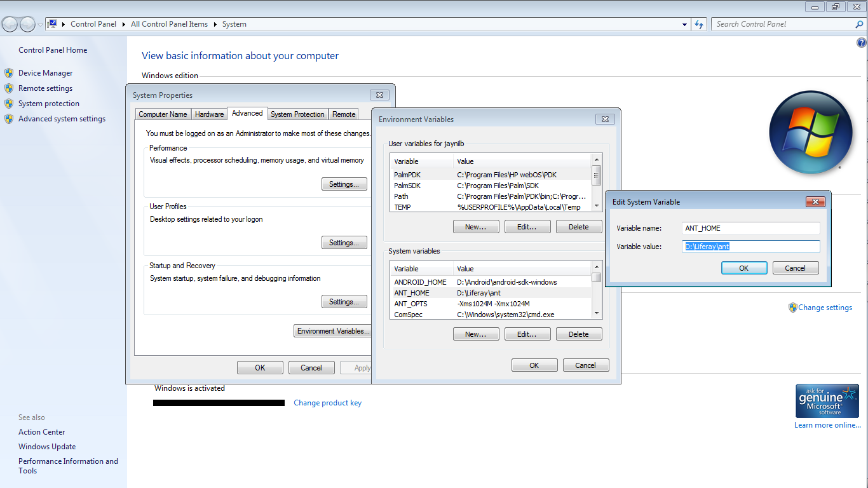The height and width of the screenshot is (488, 868).
Task: Click Delete under User variables
Action: tap(579, 227)
